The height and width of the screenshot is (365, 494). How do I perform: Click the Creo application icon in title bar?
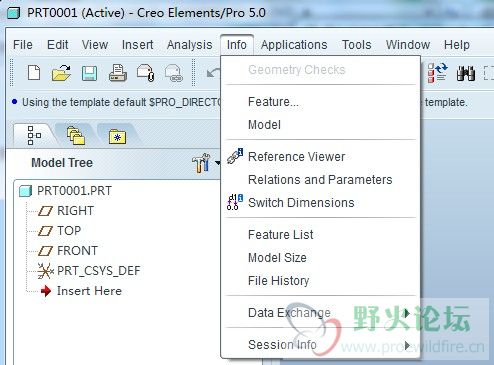(14, 13)
